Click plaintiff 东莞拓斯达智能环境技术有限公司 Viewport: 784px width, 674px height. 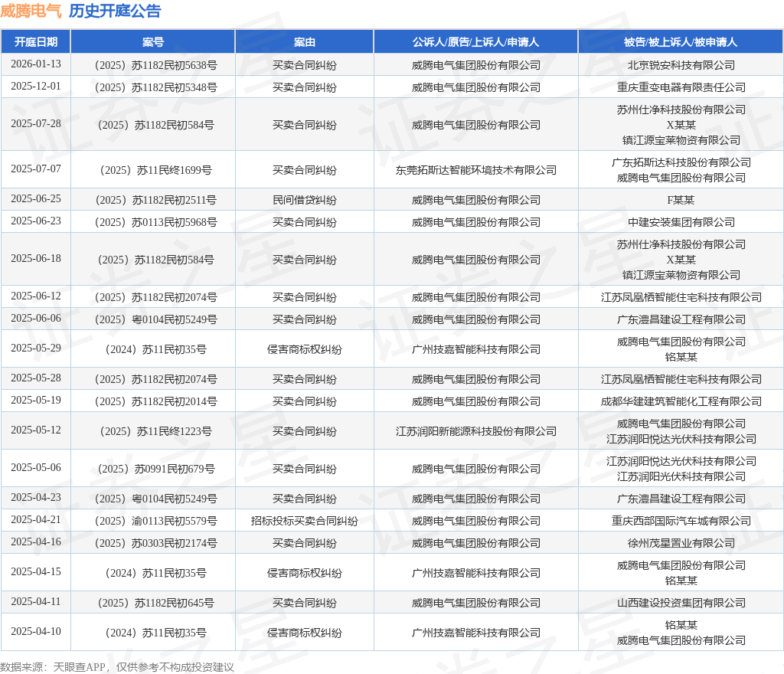[476, 170]
